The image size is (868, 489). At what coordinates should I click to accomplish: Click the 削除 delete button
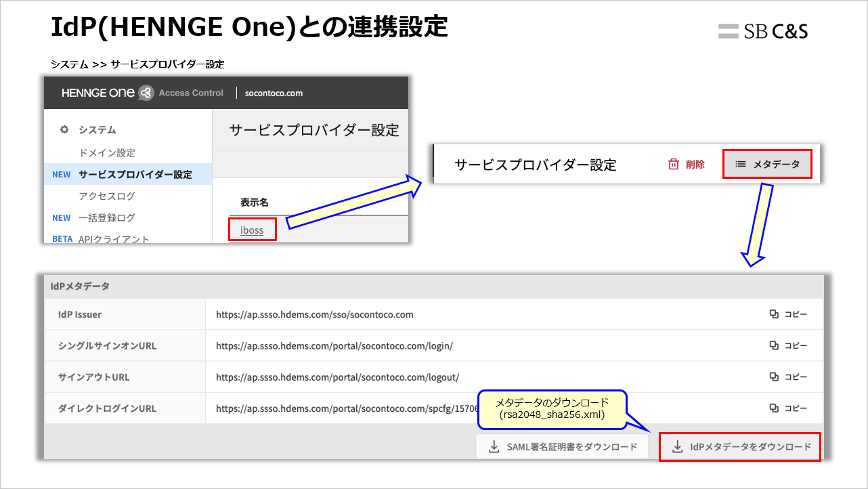pyautogui.click(x=687, y=164)
